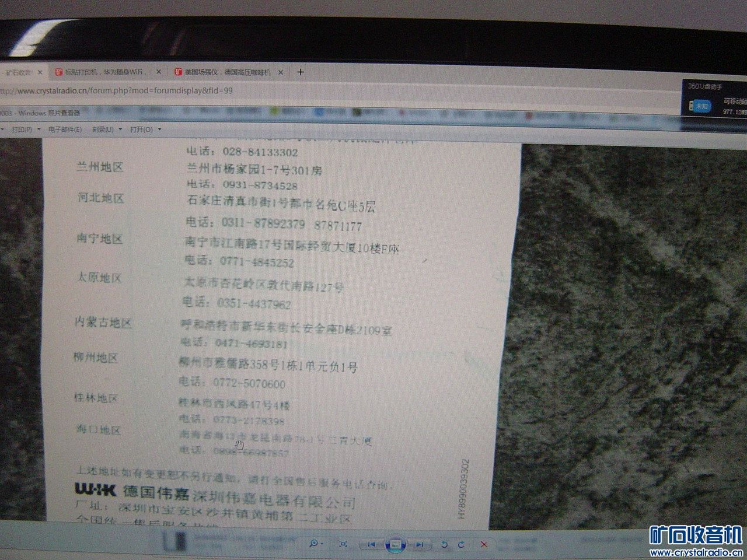Close the 标贴打印机 browser tab
Viewport: 747px width, 560px height.
tap(158, 72)
